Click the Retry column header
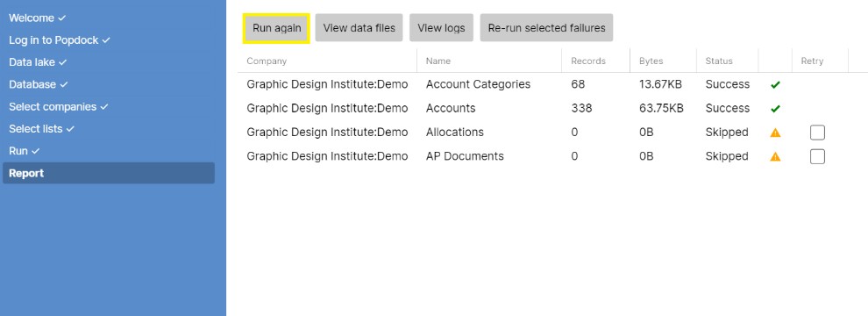868x316 pixels. [x=812, y=61]
